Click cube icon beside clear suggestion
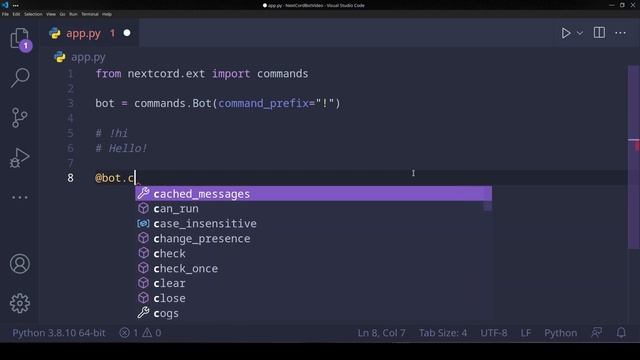The image size is (640, 360). click(143, 283)
